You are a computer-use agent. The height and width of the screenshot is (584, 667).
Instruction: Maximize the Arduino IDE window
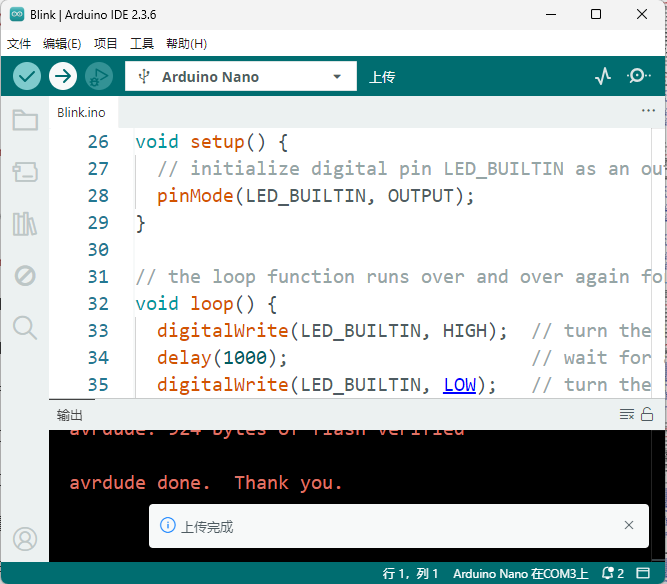[596, 14]
